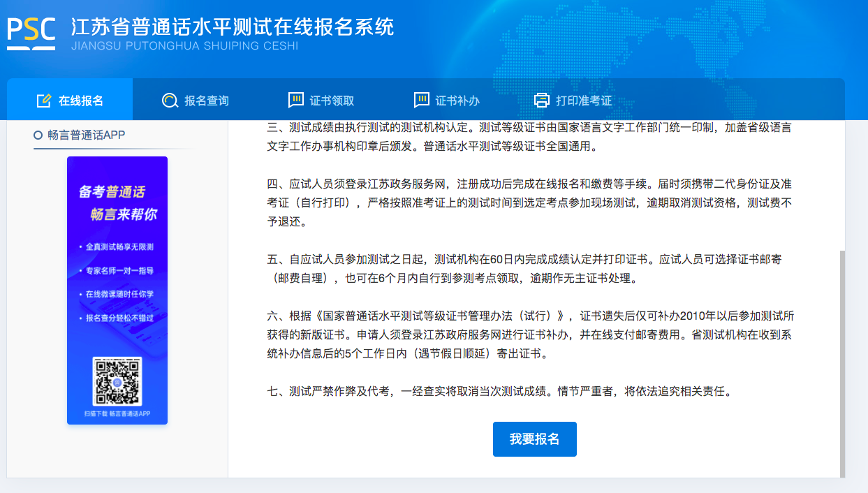This screenshot has height=493, width=868.
Task: Click the pencil icon beside 在线报名
Action: [x=44, y=101]
